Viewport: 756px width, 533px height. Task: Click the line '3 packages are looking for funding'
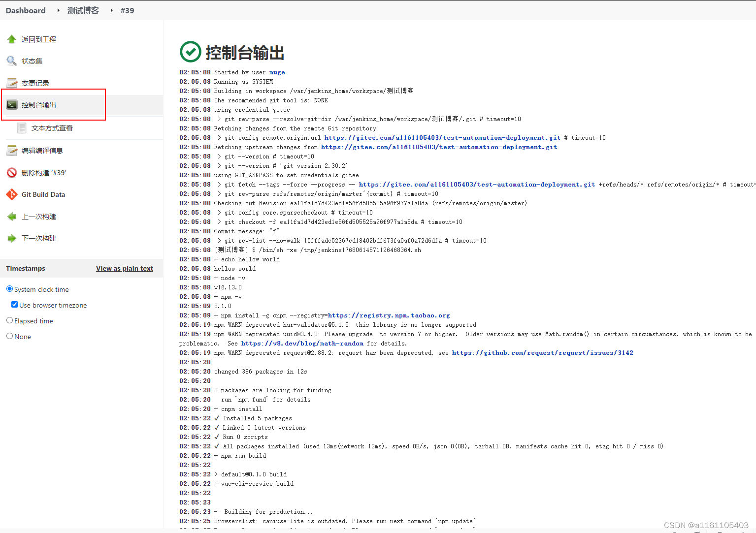tap(272, 390)
